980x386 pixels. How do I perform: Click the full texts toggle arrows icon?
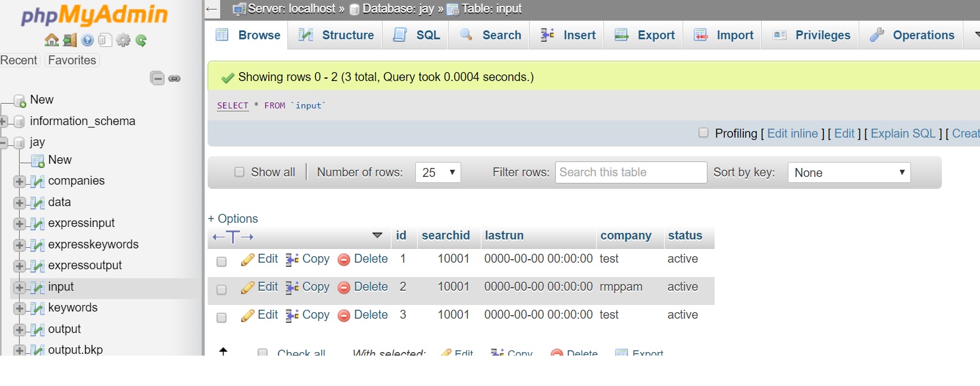click(233, 237)
